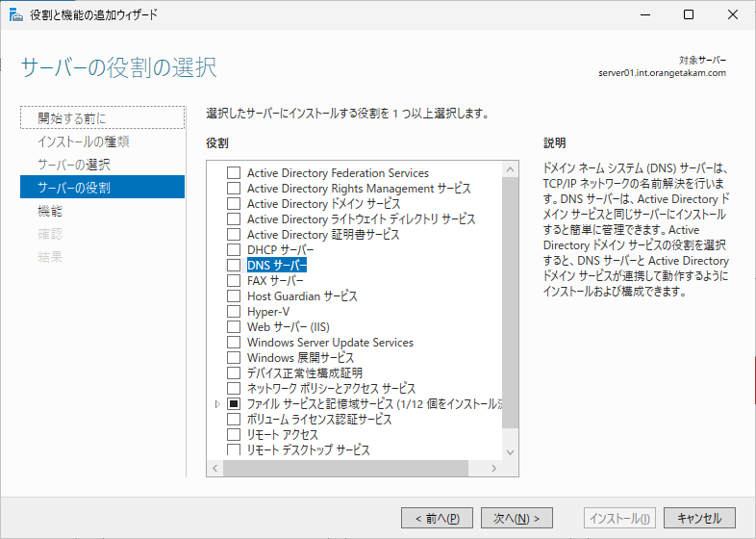The width and height of the screenshot is (756, 539).
Task: Expand ファイル サービスと記憶域サービス tree node
Action: 217,404
